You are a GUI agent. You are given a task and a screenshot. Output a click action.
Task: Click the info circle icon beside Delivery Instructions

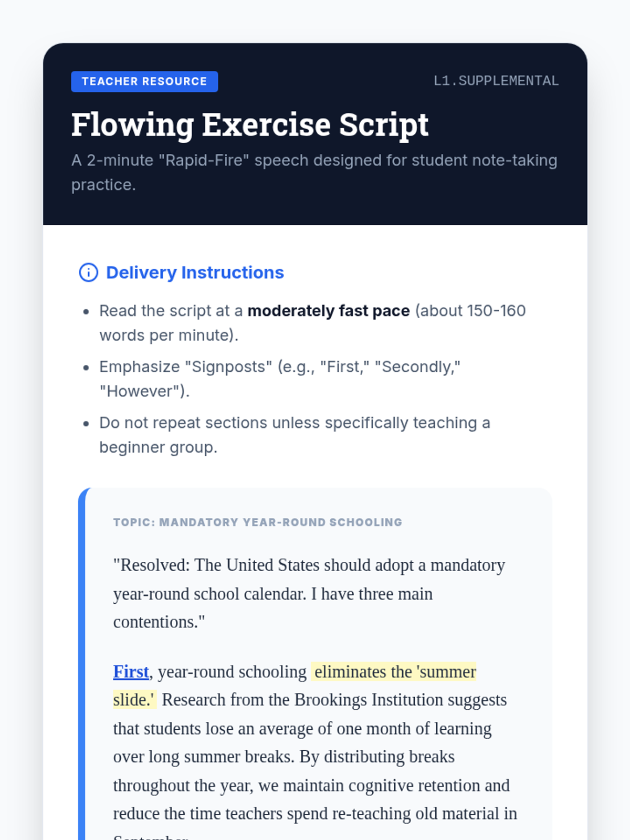pyautogui.click(x=88, y=272)
